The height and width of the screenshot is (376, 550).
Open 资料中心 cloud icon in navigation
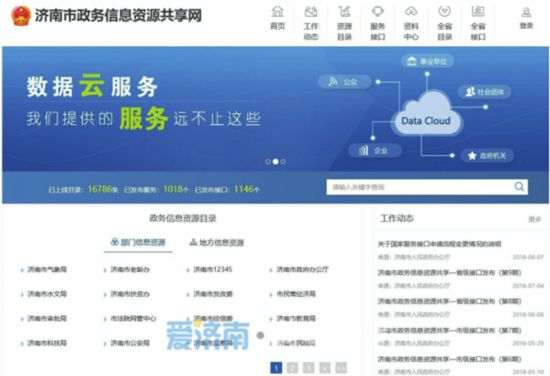click(411, 12)
